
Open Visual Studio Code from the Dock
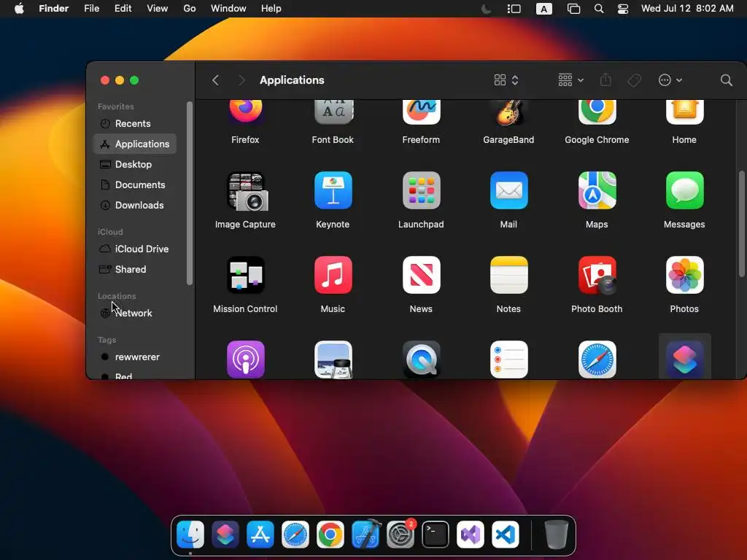pyautogui.click(x=506, y=534)
